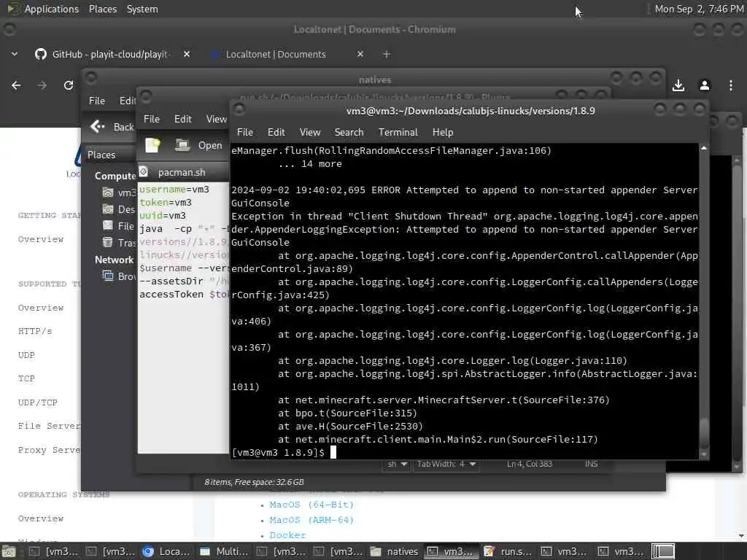Close the GitHub playit-cloud tab
Viewport: 747px width, 560px height.
point(187,54)
